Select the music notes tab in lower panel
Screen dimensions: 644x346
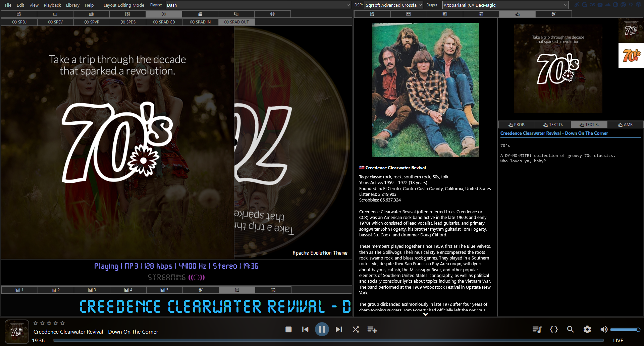(201, 290)
